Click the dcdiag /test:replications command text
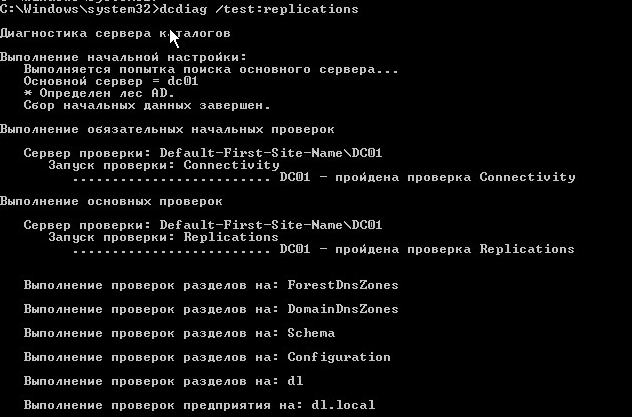The width and height of the screenshot is (632, 417). coord(259,9)
